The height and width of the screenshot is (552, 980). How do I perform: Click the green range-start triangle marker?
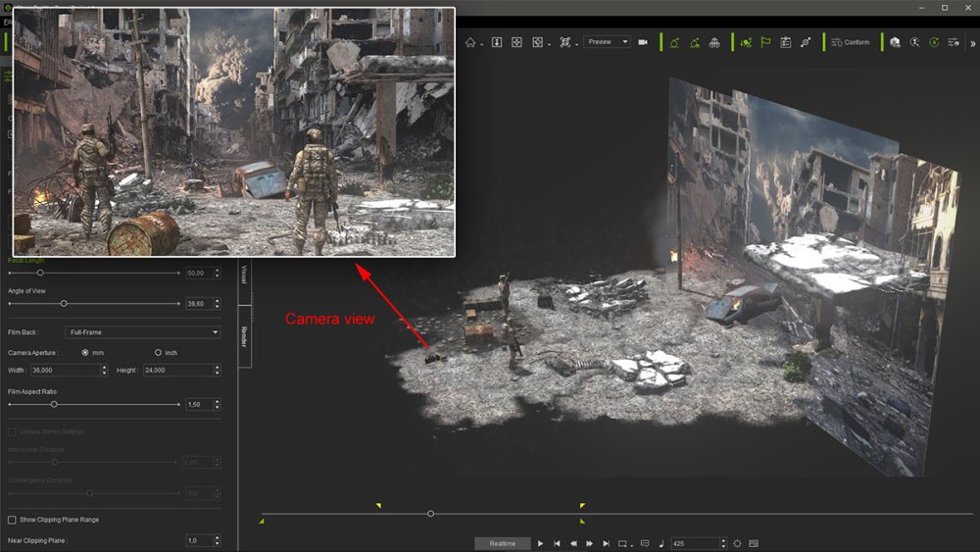pos(262,521)
